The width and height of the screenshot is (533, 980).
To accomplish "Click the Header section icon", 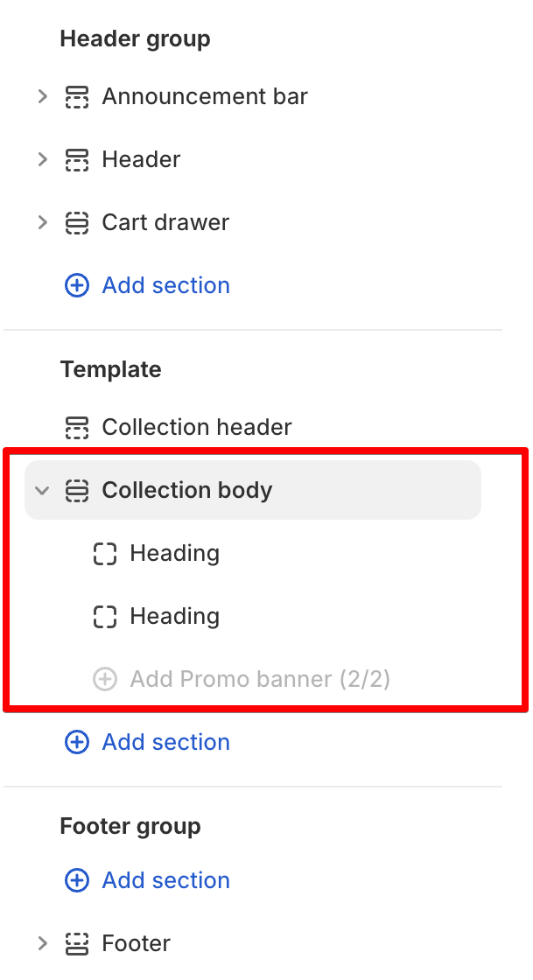I will (x=77, y=159).
